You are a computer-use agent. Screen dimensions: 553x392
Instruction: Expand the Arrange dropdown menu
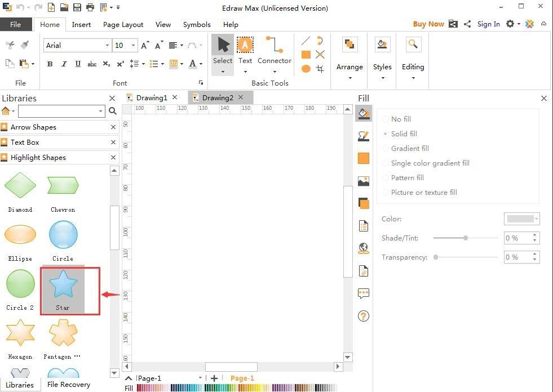point(350,78)
